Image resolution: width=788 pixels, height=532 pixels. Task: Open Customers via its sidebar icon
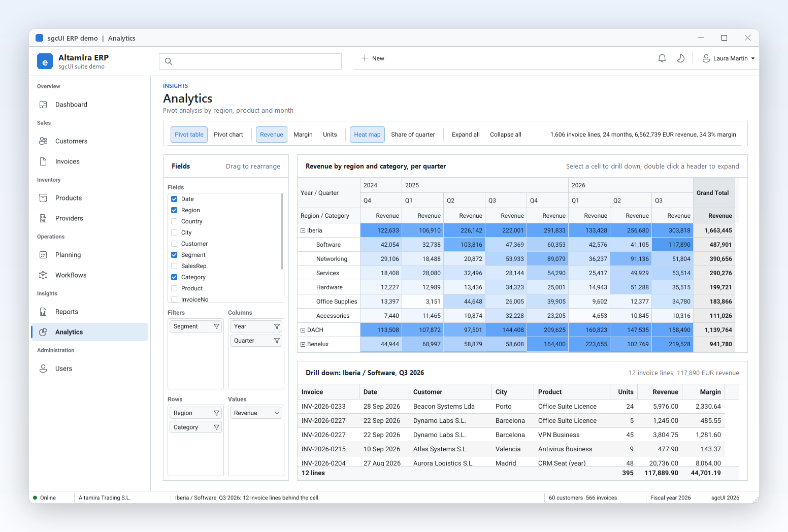tap(43, 141)
